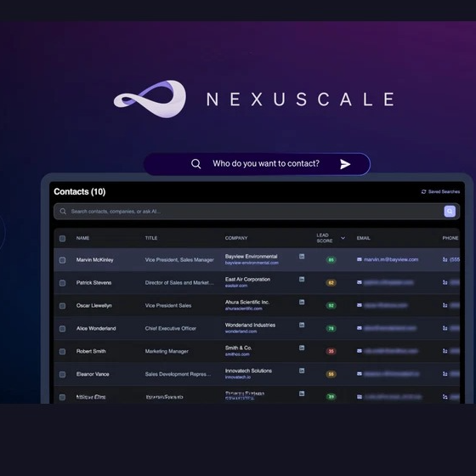
Task: Click the title Chief Executive Officer
Action: (x=170, y=328)
